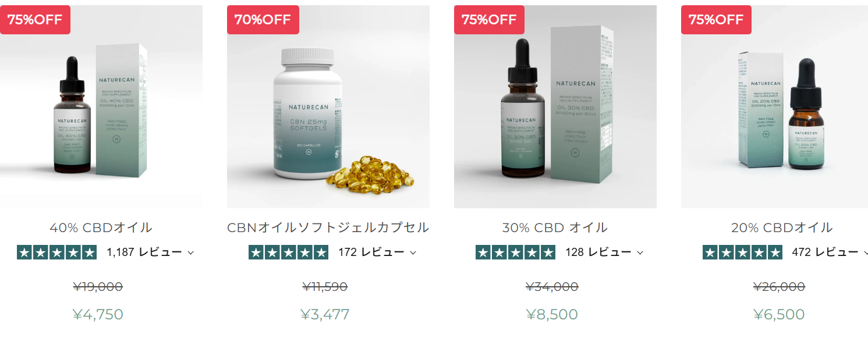
Task: Click the star rating under 40% CBDオイル
Action: click(57, 252)
